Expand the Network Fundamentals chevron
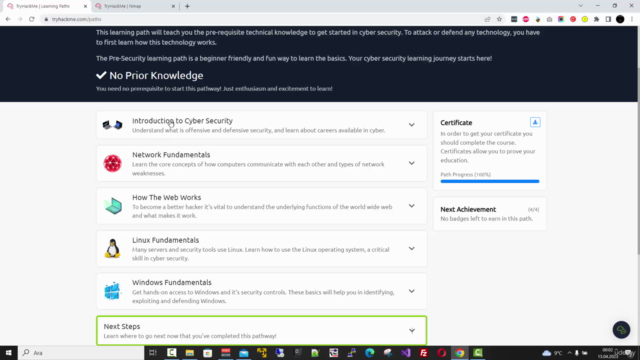640x360 pixels. point(411,163)
